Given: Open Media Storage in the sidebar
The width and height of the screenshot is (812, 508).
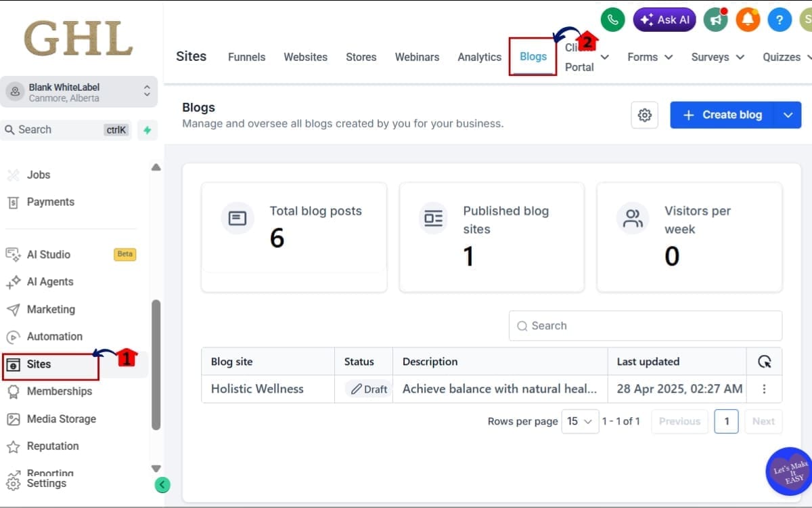Looking at the screenshot, I should (x=62, y=419).
